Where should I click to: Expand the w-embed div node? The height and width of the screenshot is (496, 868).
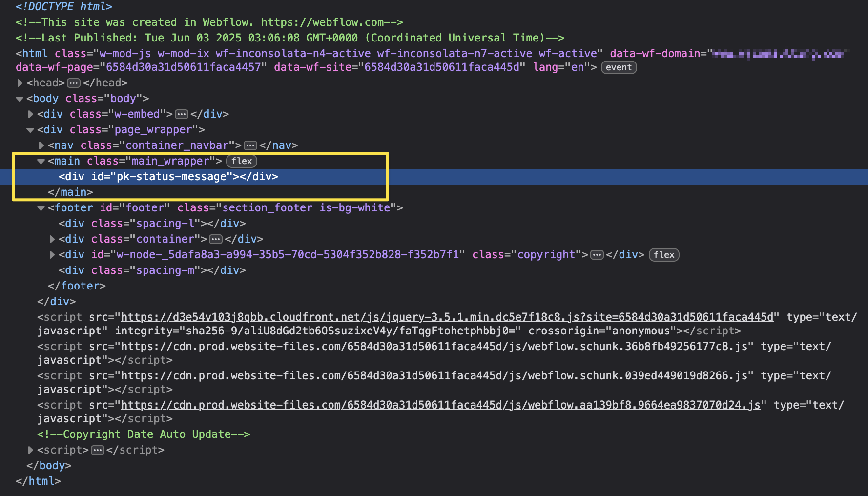30,114
